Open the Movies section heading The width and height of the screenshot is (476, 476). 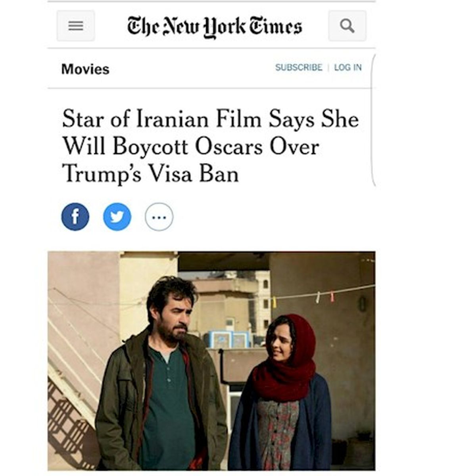coord(85,69)
